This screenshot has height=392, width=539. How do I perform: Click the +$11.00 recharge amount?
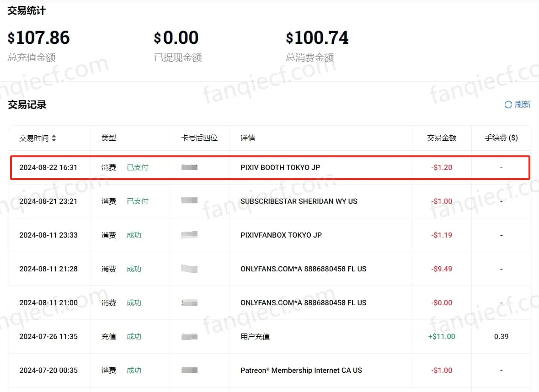(x=441, y=337)
